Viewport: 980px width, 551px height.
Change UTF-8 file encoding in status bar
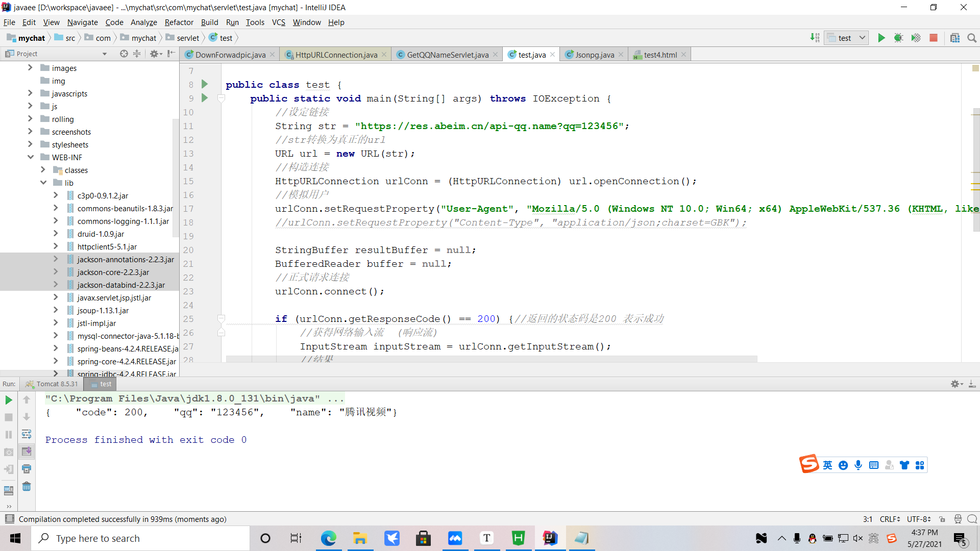(919, 519)
